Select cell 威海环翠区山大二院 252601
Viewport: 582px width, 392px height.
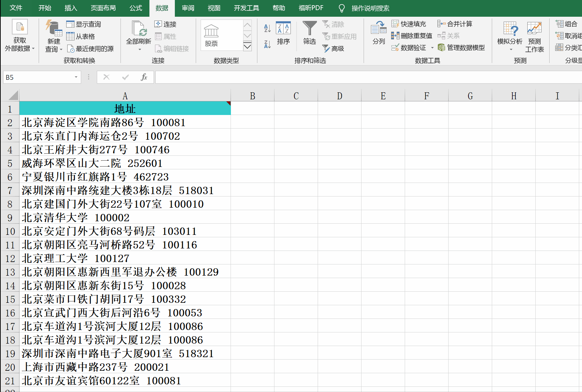pos(125,163)
